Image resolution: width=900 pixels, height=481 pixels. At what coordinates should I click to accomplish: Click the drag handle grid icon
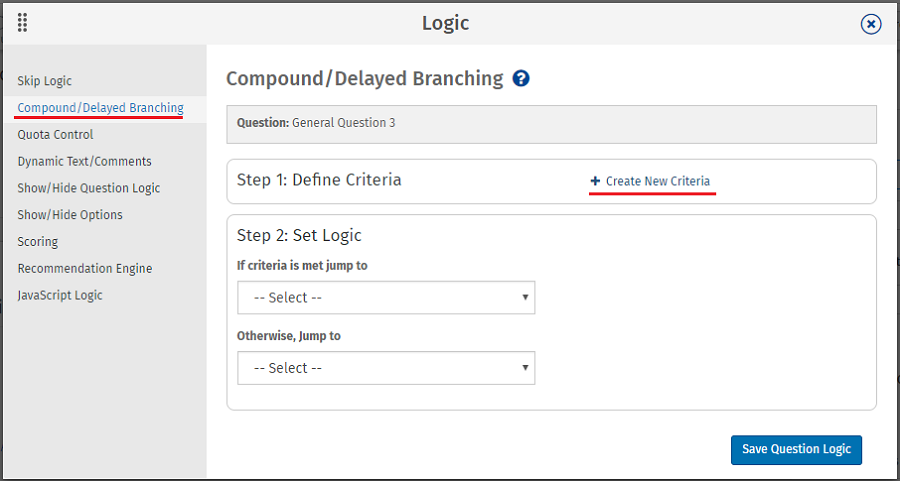coord(22,23)
